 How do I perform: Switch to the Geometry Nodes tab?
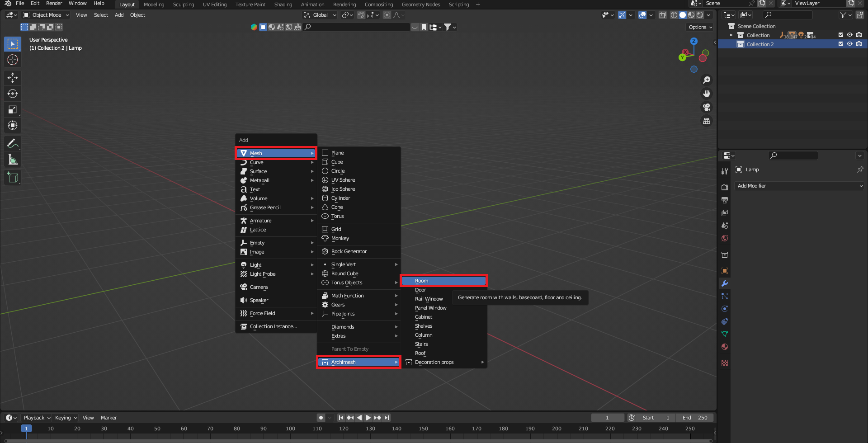coord(420,5)
